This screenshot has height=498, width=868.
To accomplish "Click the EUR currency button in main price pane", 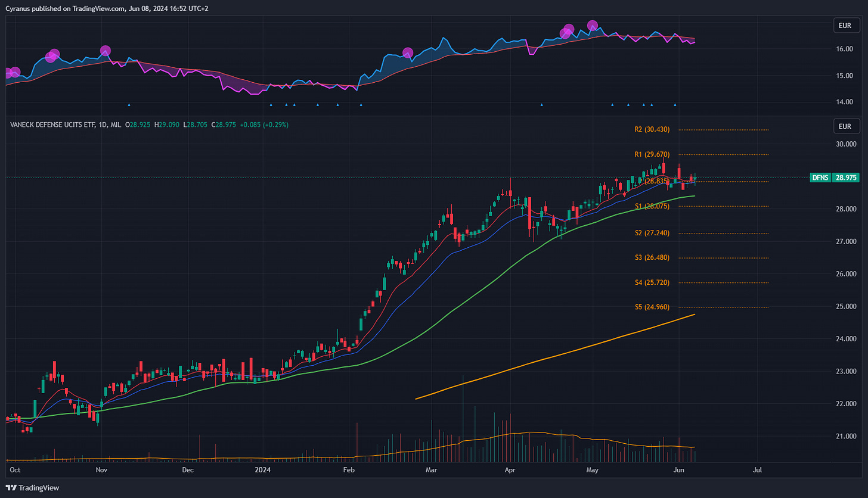I will coord(846,126).
